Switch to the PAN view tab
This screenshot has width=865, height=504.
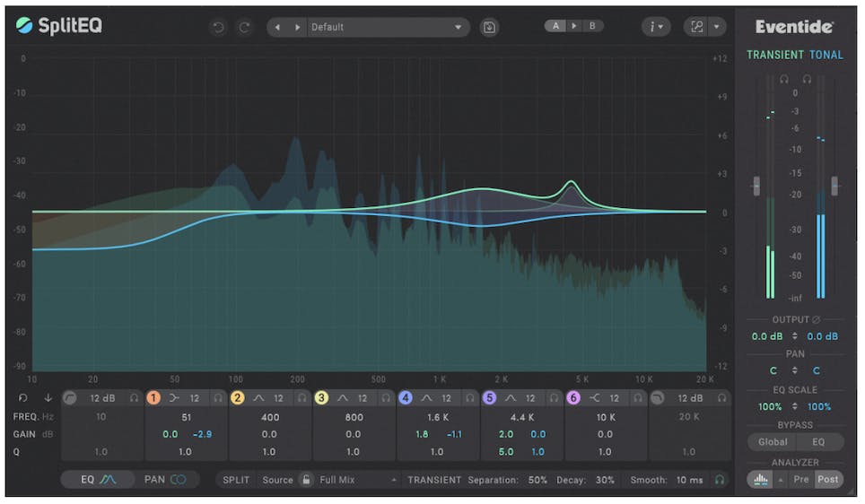click(x=166, y=480)
